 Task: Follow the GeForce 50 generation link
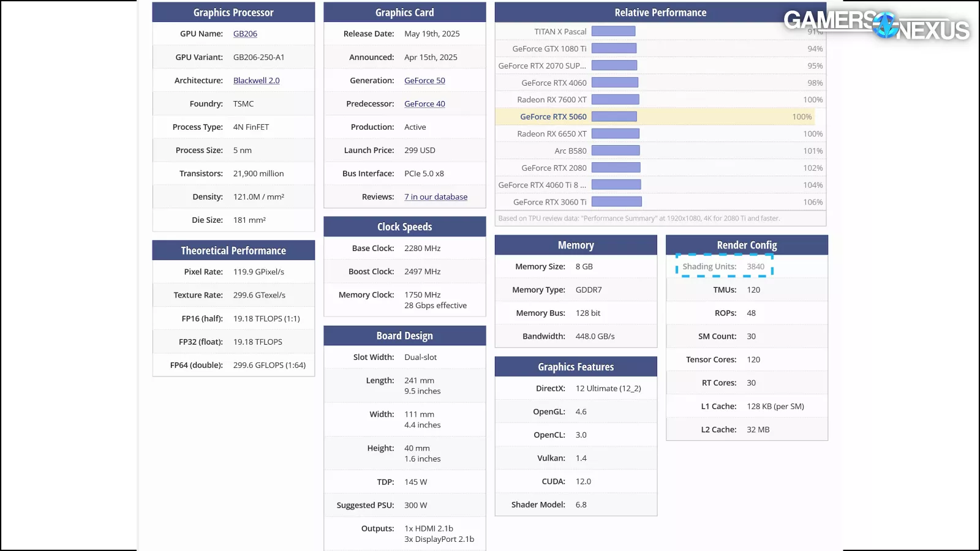point(424,80)
